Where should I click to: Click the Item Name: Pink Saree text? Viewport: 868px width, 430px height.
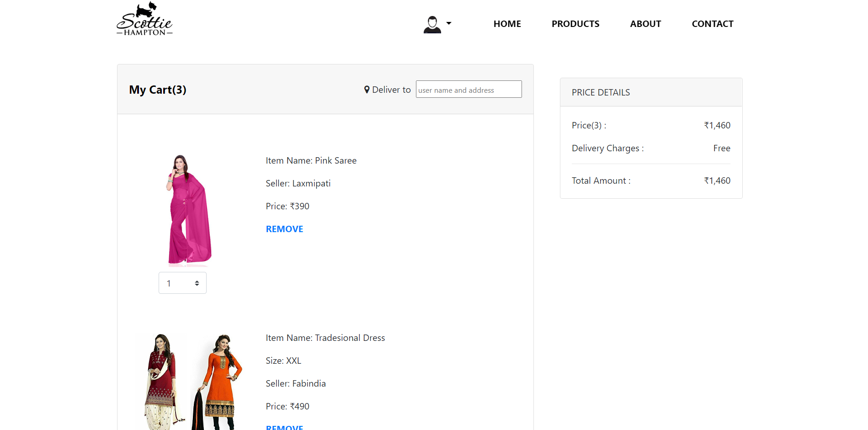tap(311, 160)
